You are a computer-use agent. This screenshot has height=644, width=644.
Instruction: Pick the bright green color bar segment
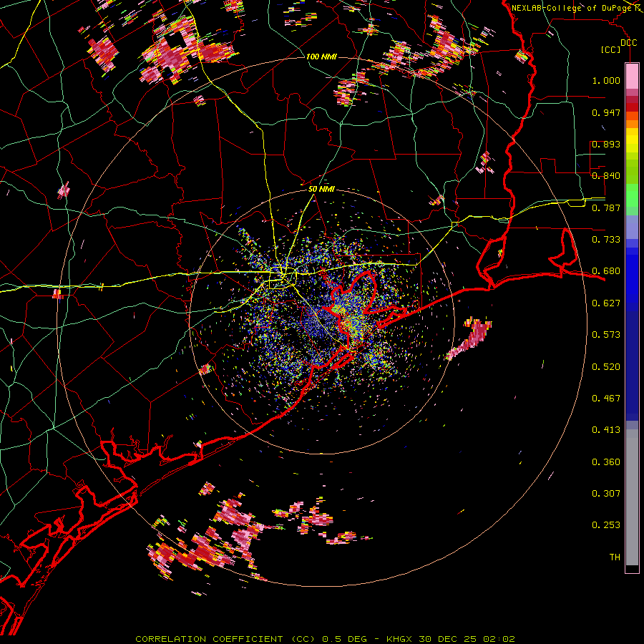point(632,195)
